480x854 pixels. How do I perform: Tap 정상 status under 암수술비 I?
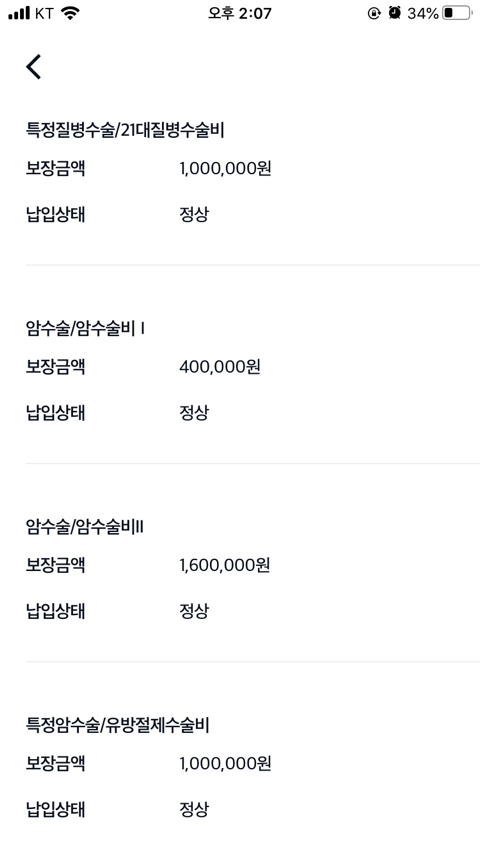click(194, 413)
